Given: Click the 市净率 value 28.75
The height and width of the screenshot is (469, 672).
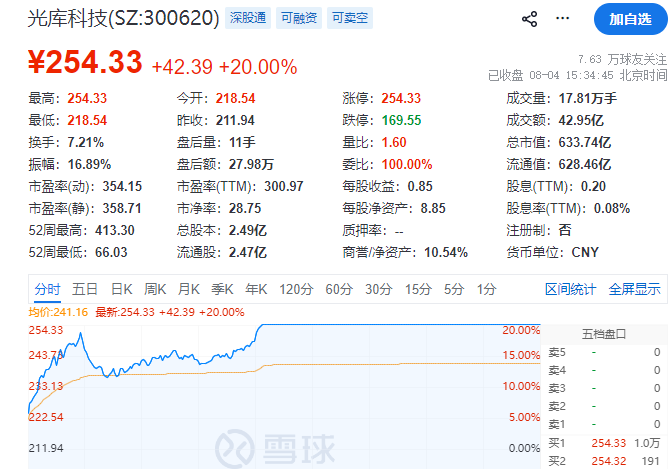Looking at the screenshot, I should pos(245,208).
